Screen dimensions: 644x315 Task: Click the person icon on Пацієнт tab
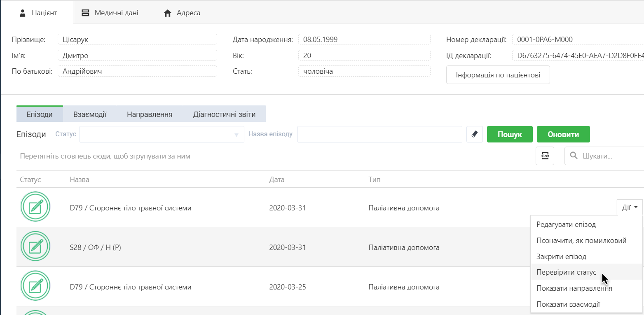tap(23, 13)
